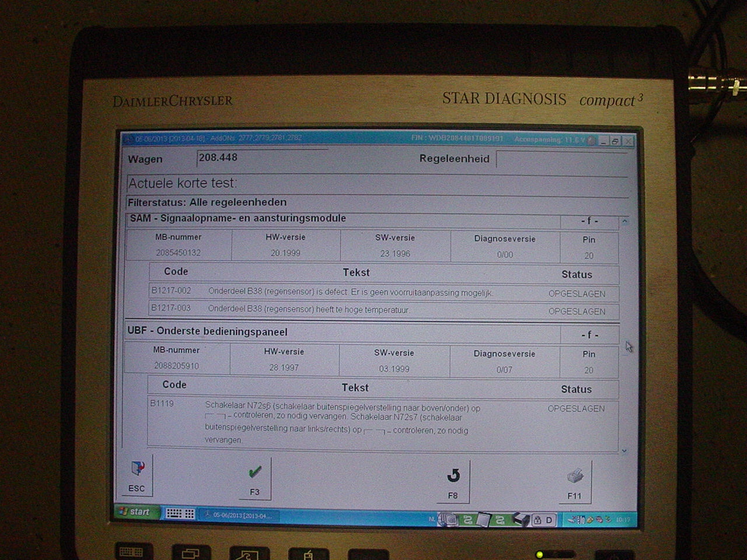Go back with the F8 return arrow
This screenshot has width=747, height=560.
point(453,475)
